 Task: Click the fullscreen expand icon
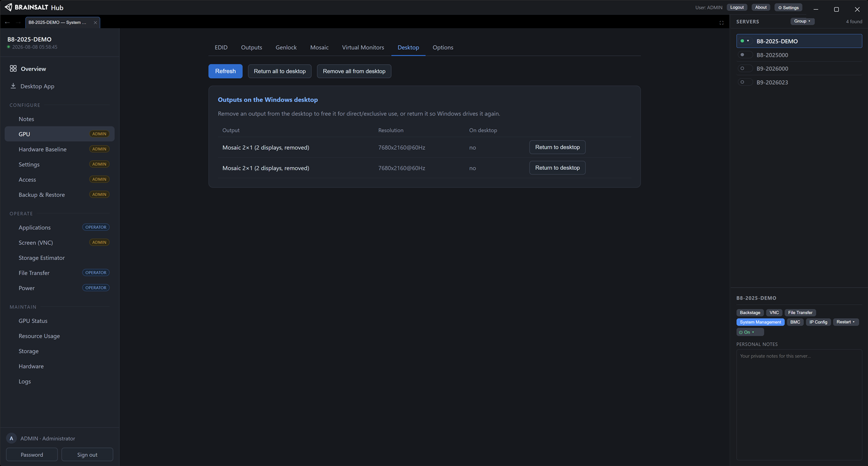(722, 23)
